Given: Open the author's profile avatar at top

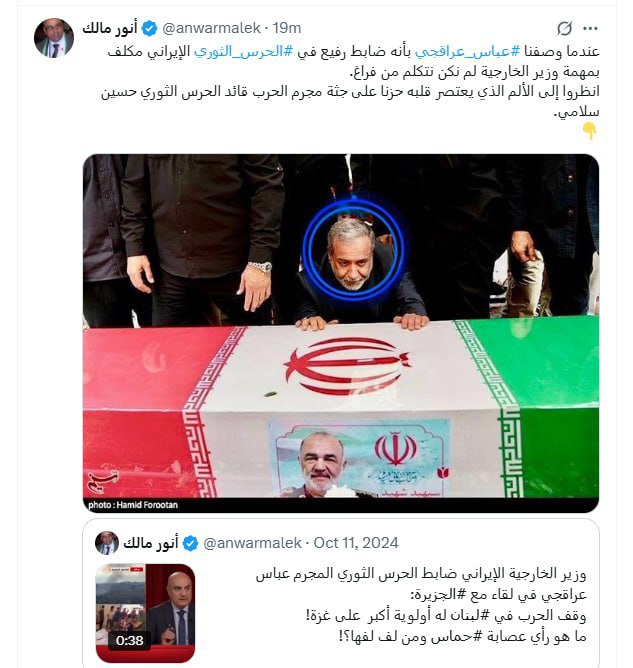Looking at the screenshot, I should tap(54, 38).
